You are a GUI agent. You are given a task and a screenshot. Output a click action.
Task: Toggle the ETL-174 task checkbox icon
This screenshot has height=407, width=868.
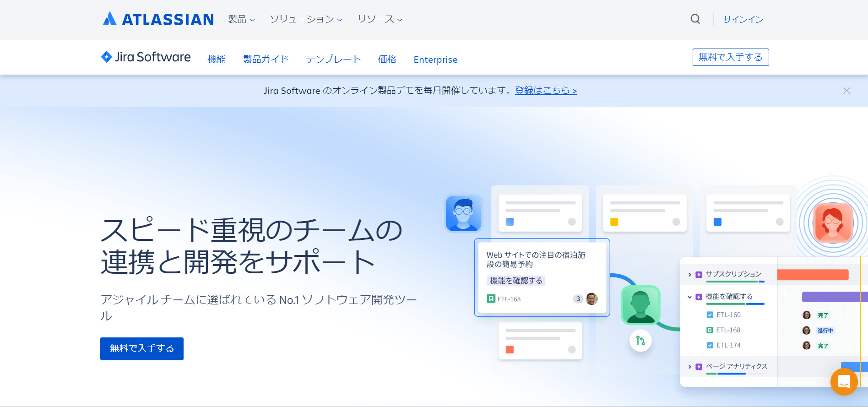(710, 345)
